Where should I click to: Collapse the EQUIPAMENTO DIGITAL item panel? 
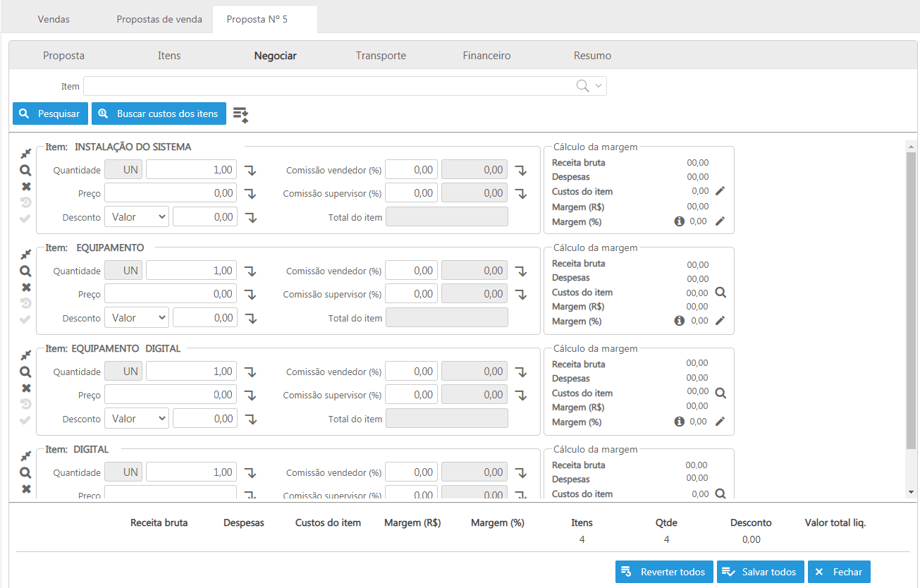25,355
